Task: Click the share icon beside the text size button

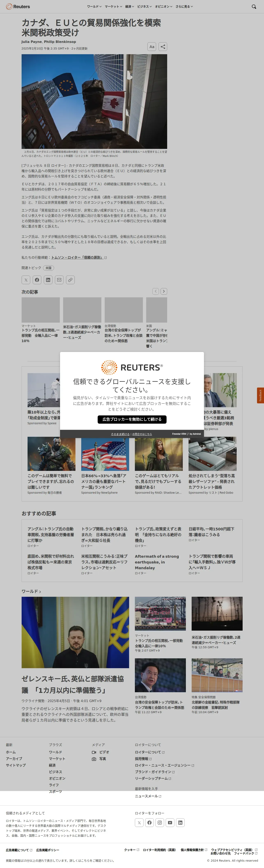Action: [163, 47]
